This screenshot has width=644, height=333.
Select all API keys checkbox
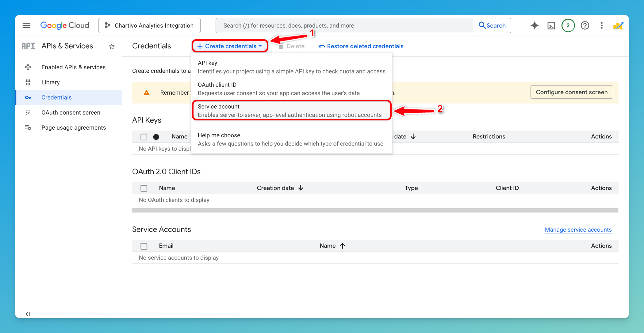click(x=144, y=137)
